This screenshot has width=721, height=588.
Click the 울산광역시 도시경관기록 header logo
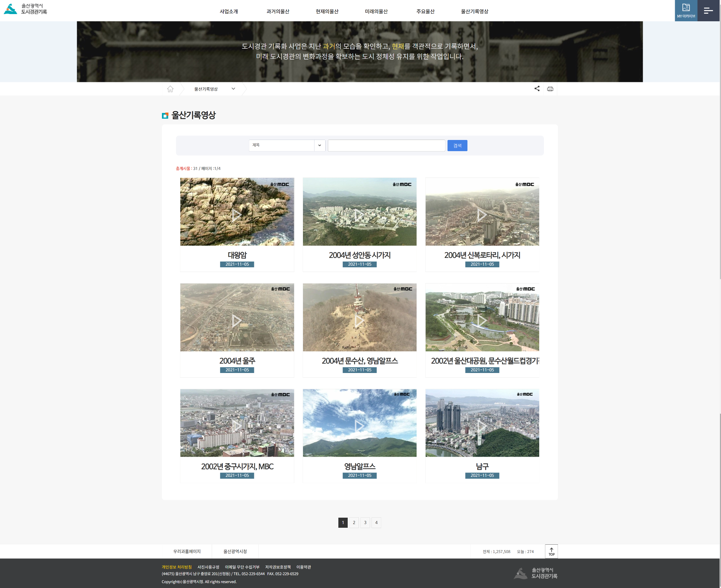point(26,9)
